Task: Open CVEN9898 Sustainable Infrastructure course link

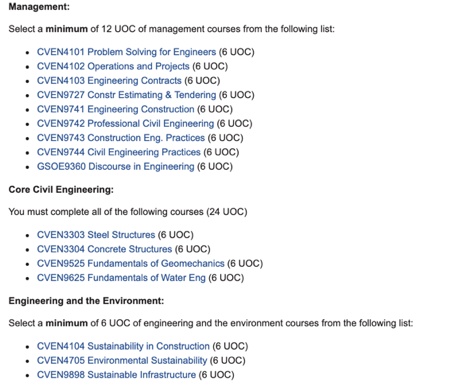Action: [116, 375]
